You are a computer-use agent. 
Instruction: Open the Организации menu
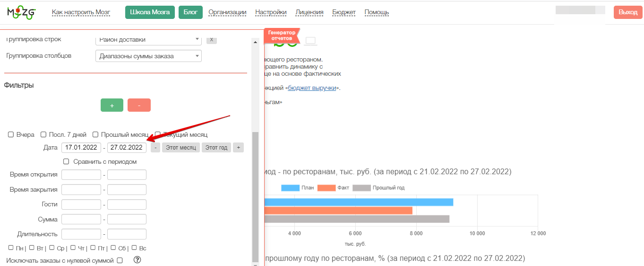(x=227, y=12)
